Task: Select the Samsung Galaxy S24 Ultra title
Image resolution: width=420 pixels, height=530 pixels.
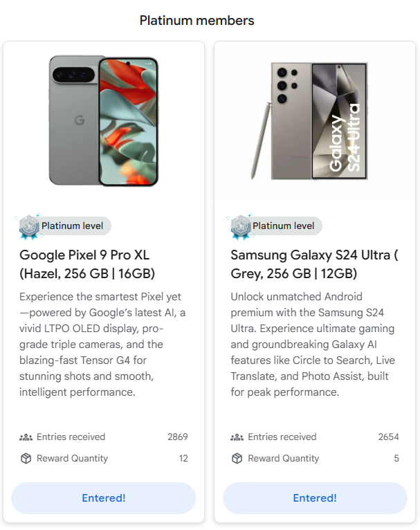Action: [313, 264]
